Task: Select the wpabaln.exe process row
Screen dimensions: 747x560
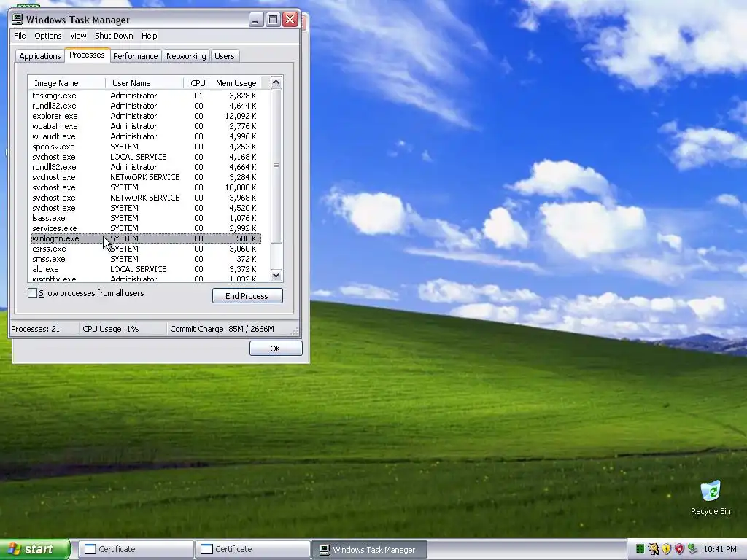Action: (145, 126)
